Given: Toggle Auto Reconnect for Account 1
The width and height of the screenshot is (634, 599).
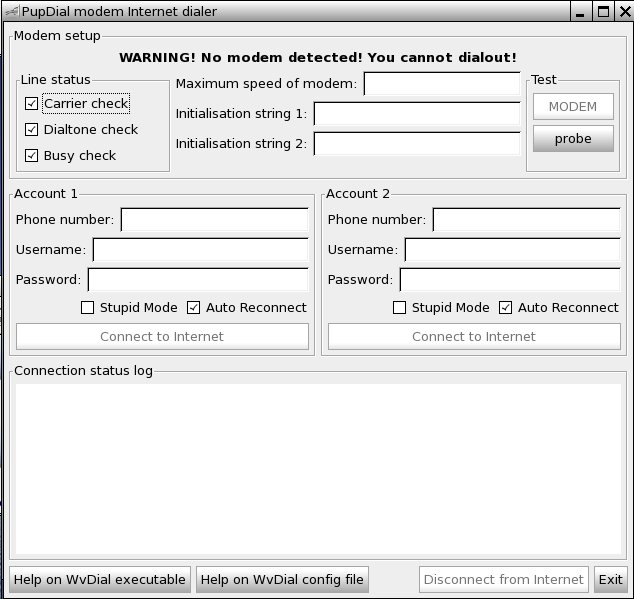Looking at the screenshot, I should [194, 307].
